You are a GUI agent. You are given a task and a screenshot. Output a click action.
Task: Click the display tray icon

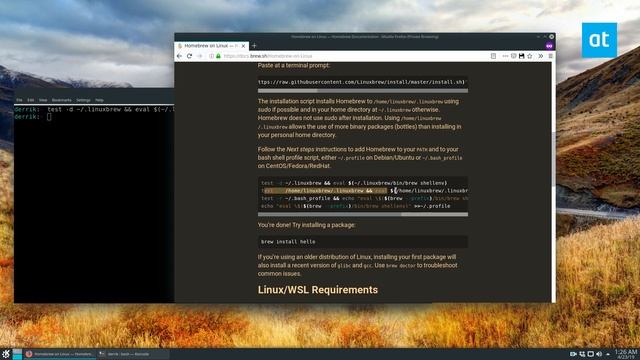point(591,354)
